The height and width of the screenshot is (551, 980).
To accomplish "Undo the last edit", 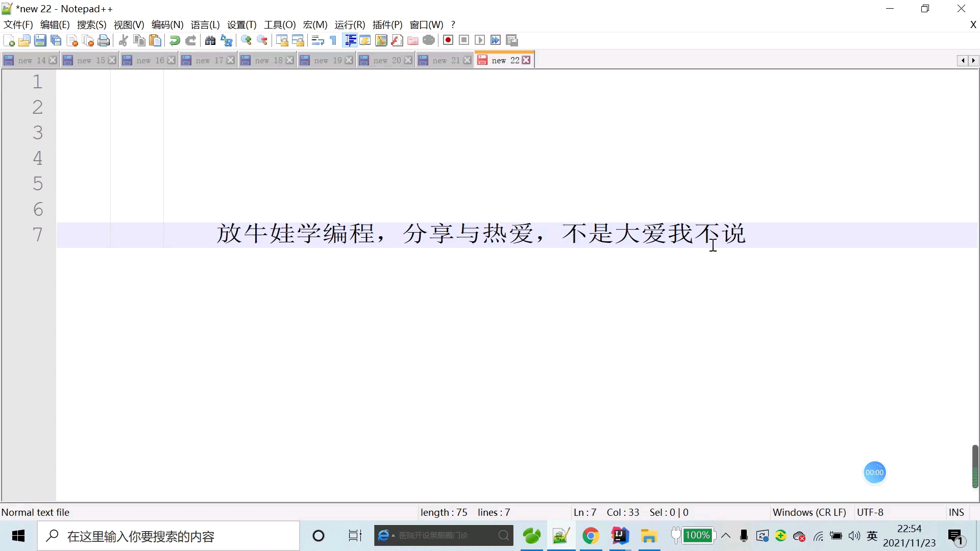I will coord(174,40).
